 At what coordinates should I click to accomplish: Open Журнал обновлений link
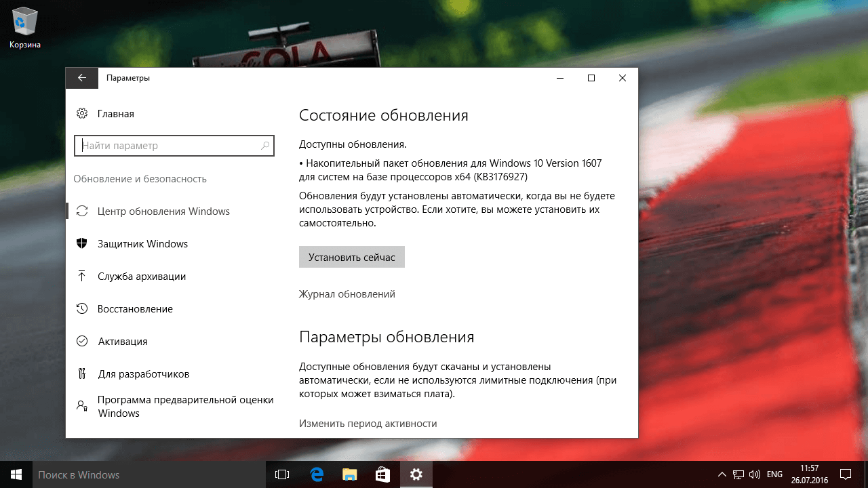[x=347, y=293]
